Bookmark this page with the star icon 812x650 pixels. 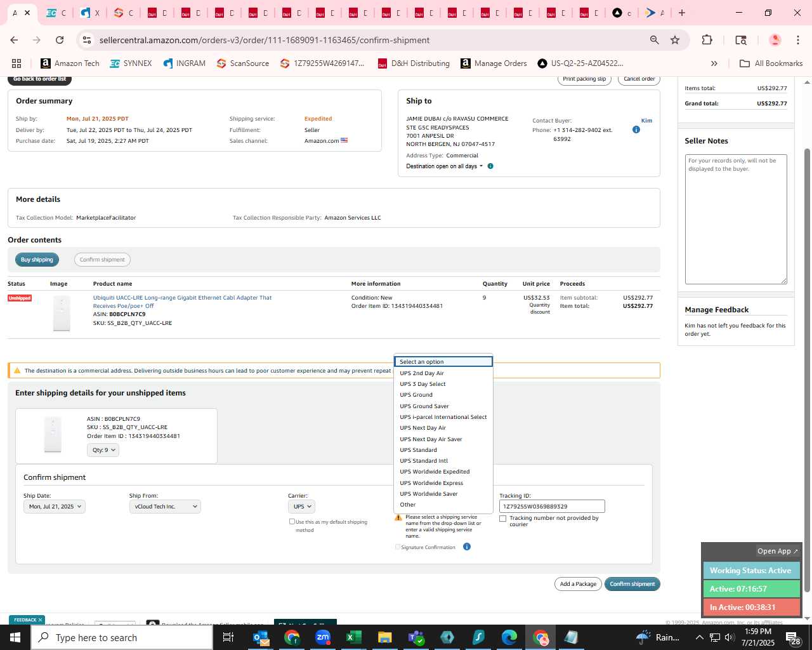click(675, 40)
